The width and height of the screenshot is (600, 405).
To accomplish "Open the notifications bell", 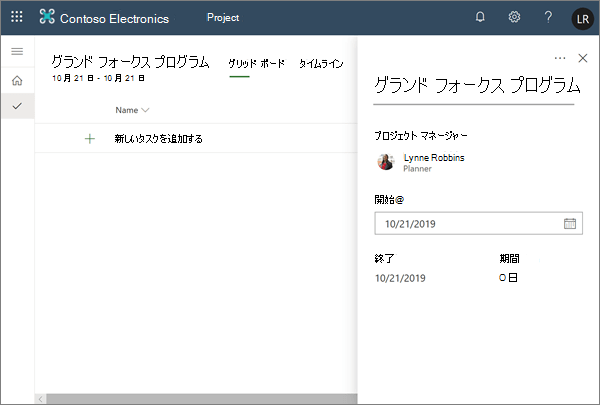I will point(480,17).
